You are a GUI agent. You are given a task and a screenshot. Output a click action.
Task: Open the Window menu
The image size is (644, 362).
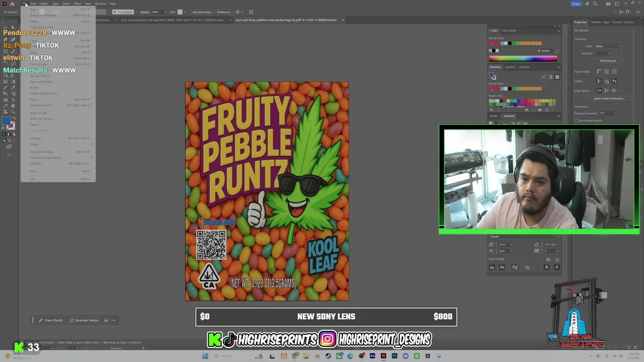coord(100,4)
